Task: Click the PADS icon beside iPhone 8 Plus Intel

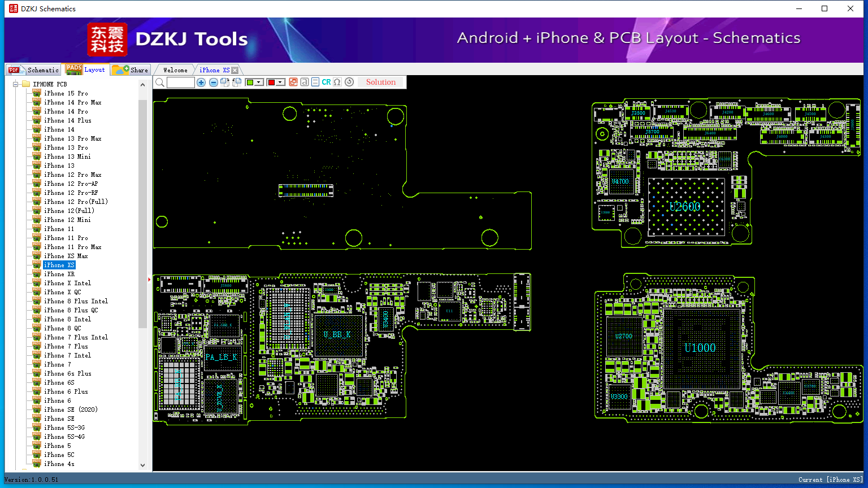Action: (37, 301)
